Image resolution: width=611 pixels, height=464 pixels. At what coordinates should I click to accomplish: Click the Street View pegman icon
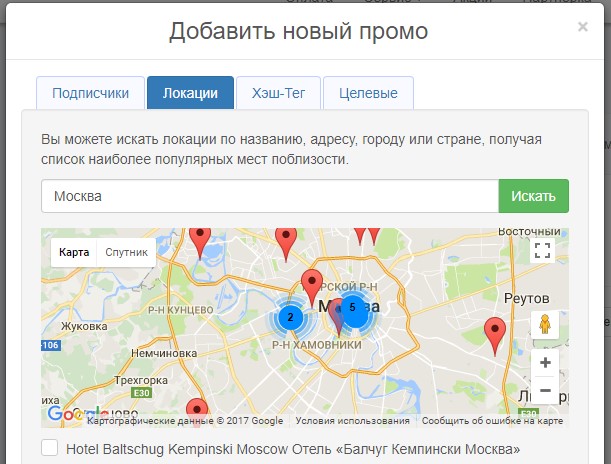(545, 324)
